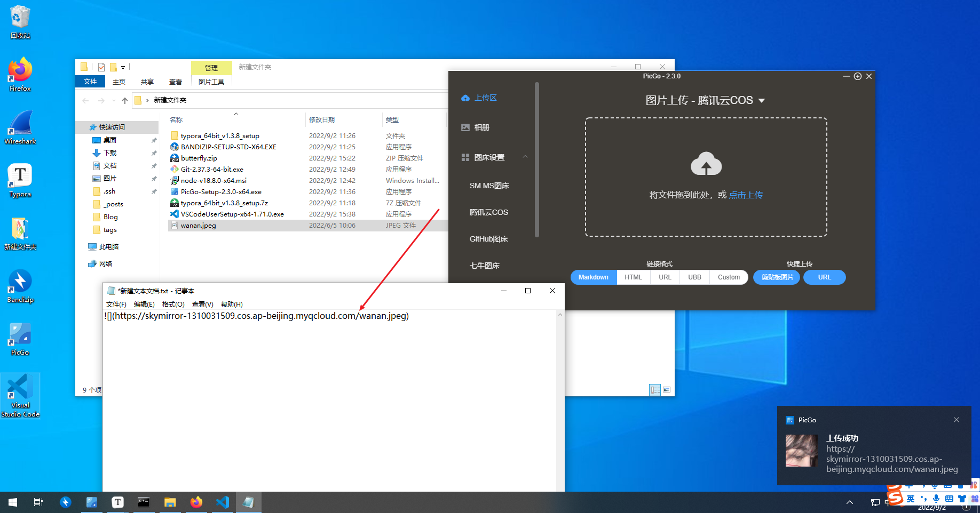Open the Notepad 编辑(E) menu

144,304
